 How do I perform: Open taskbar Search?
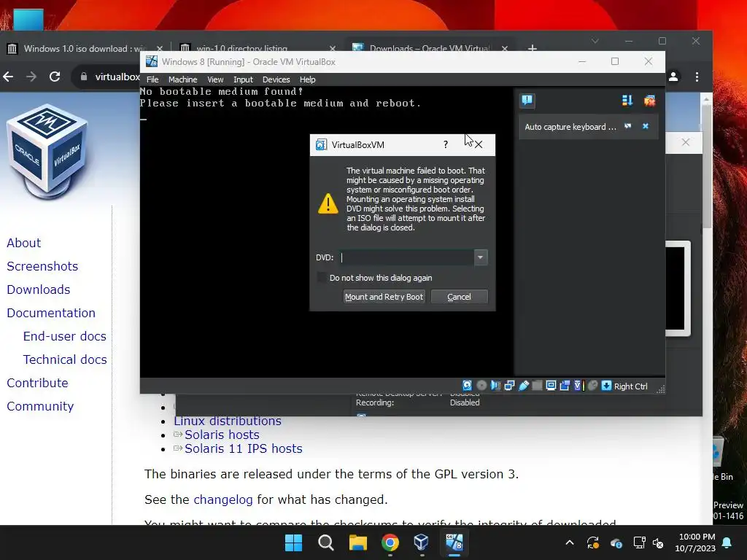[326, 542]
